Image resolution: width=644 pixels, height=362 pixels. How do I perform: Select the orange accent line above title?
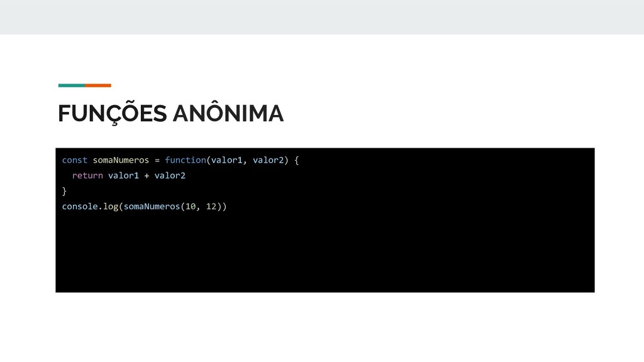(x=98, y=85)
